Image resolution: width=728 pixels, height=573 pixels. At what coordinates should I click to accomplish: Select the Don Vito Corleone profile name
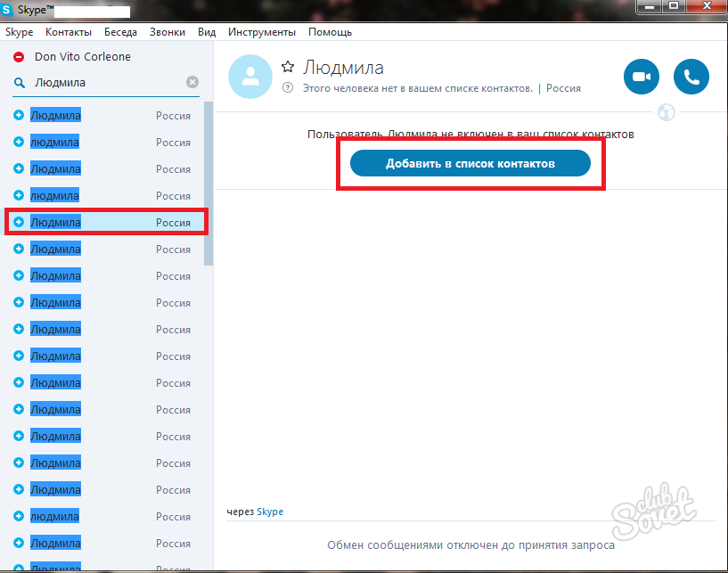(x=82, y=57)
